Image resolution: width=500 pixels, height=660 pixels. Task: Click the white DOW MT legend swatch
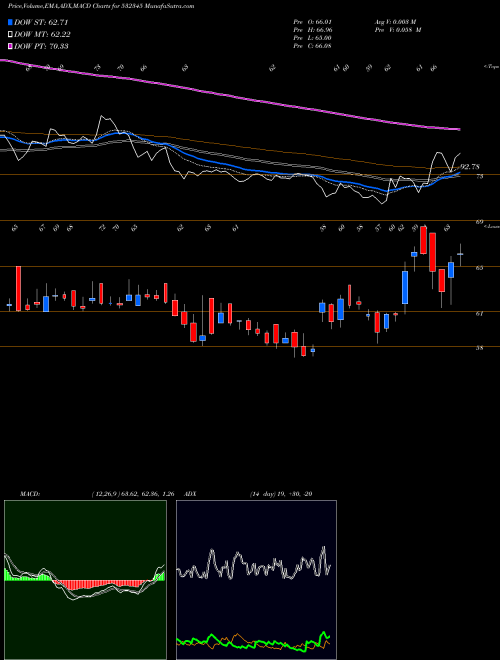point(11,35)
